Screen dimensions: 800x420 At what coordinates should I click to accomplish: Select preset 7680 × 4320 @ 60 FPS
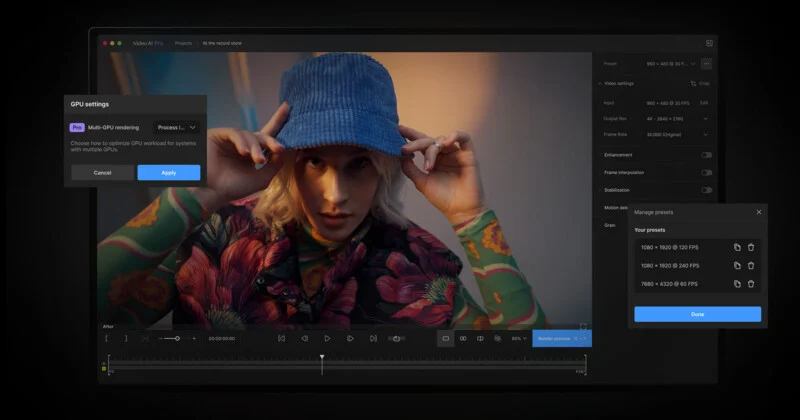669,284
